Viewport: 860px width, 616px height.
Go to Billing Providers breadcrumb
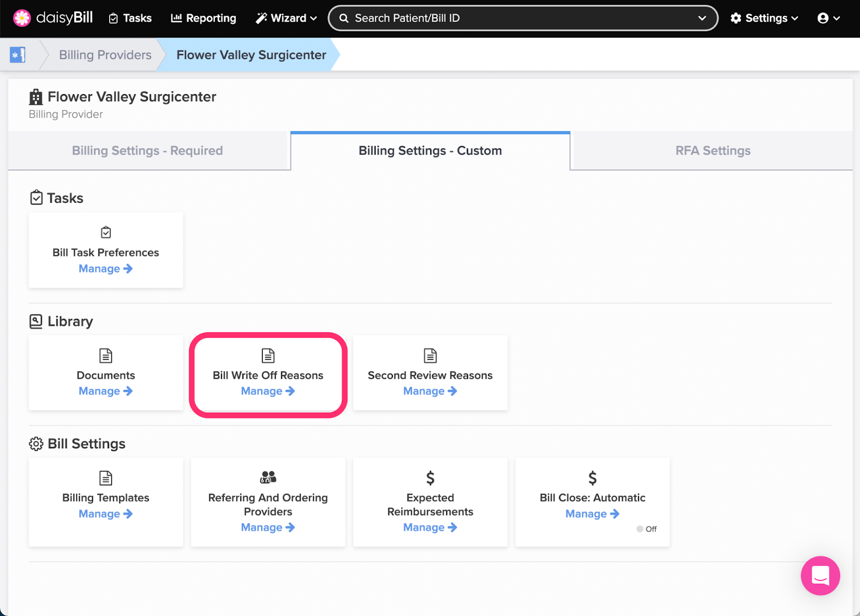coord(105,55)
